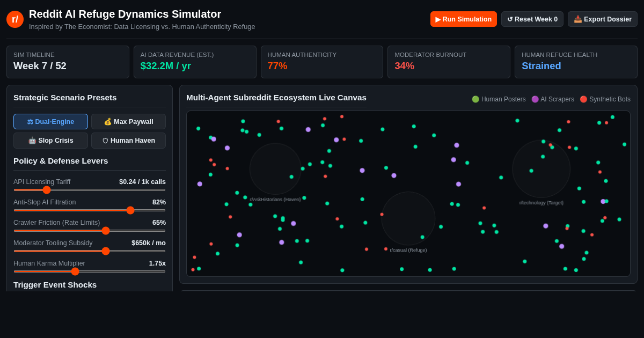644x338 pixels.
Task: Click the robot icon on Slop Crisis
Action: [32, 141]
